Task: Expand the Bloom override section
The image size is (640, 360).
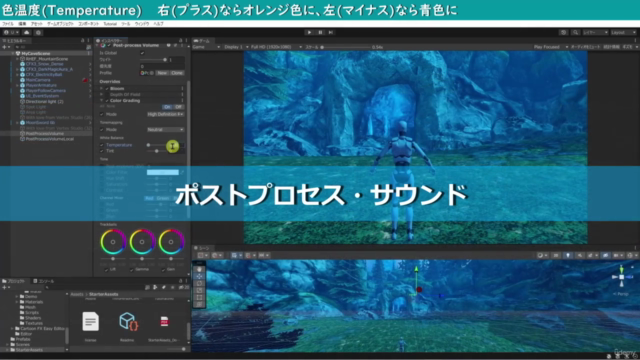Action: point(102,89)
